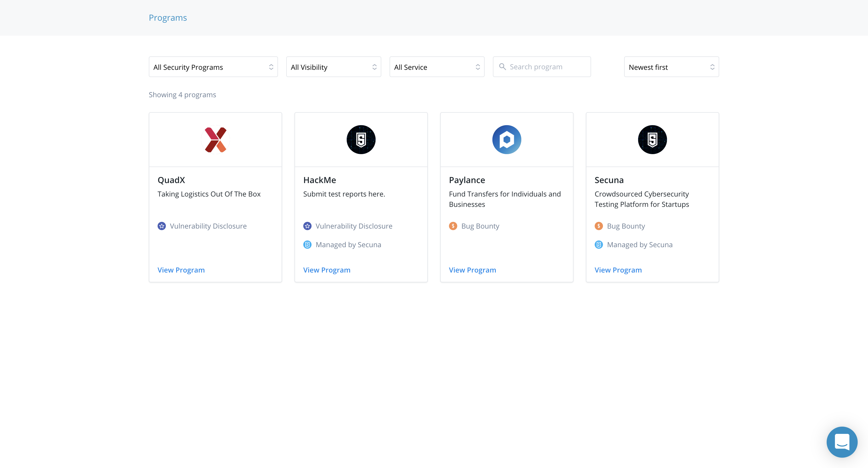Image resolution: width=868 pixels, height=468 pixels.
Task: Click the Paylance blue hexagon logo
Action: pyautogui.click(x=506, y=140)
